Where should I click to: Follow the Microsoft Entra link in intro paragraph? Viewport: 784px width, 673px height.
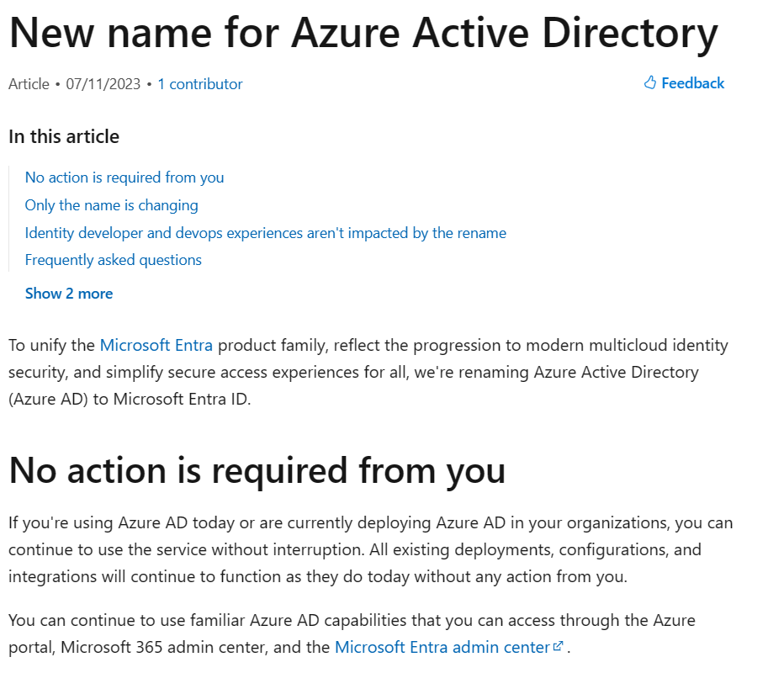coord(156,345)
